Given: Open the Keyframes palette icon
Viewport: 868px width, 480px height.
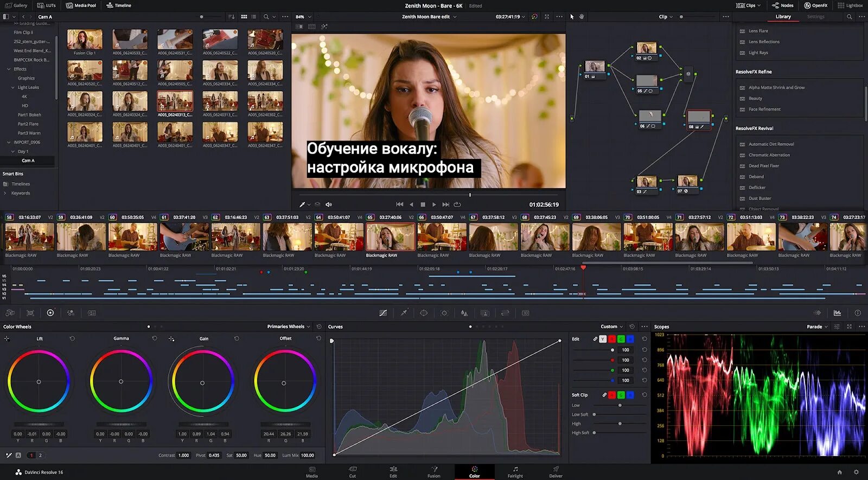Looking at the screenshot, I should [x=818, y=313].
